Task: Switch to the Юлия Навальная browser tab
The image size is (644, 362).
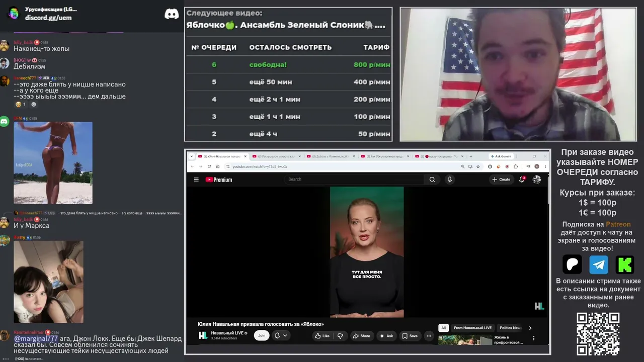Action: 221,156
